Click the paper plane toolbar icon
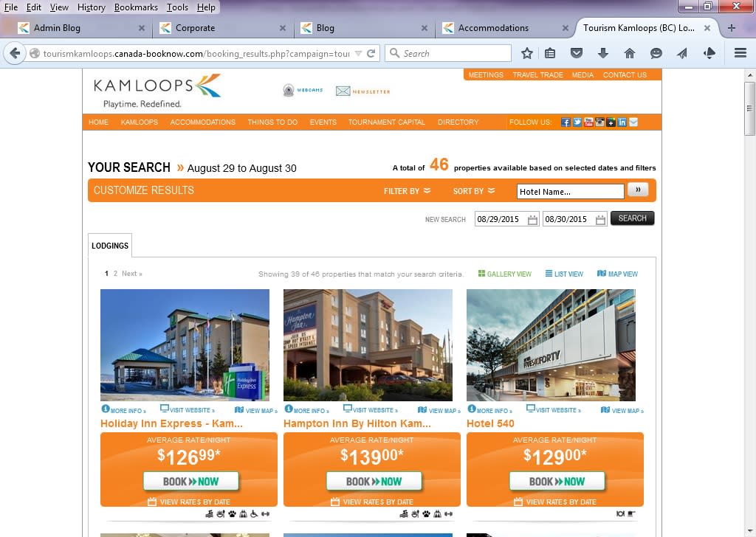Image resolution: width=756 pixels, height=537 pixels. pos(681,53)
